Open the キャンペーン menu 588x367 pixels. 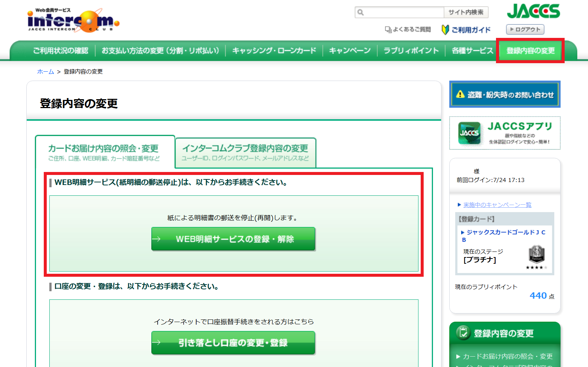(350, 51)
